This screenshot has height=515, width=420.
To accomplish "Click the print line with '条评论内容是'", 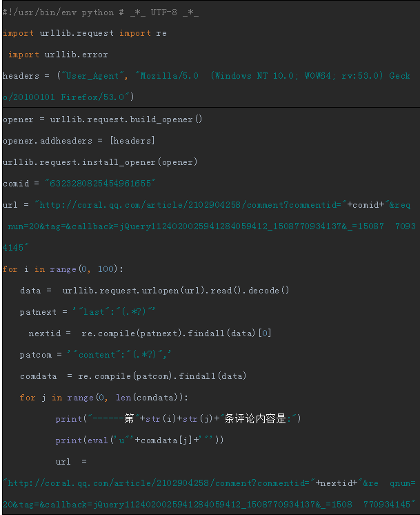I will (x=178, y=419).
